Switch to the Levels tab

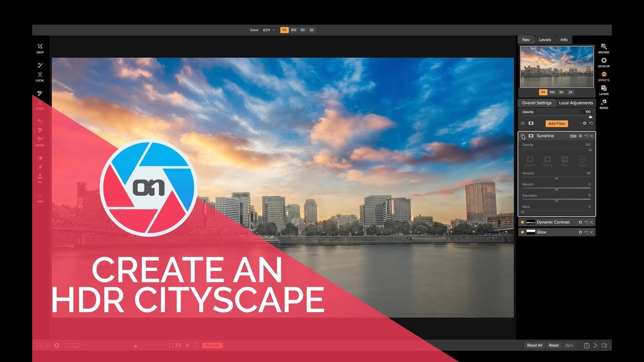coord(545,40)
